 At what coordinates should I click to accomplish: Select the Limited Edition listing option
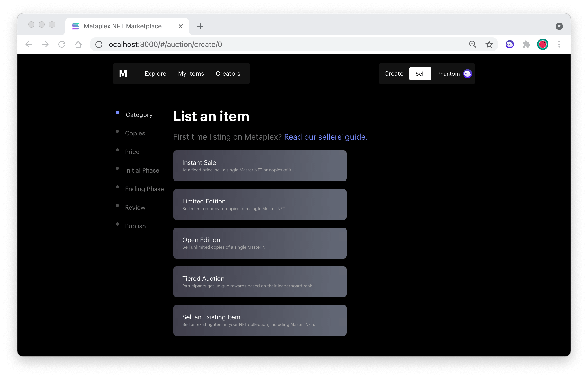tap(260, 204)
